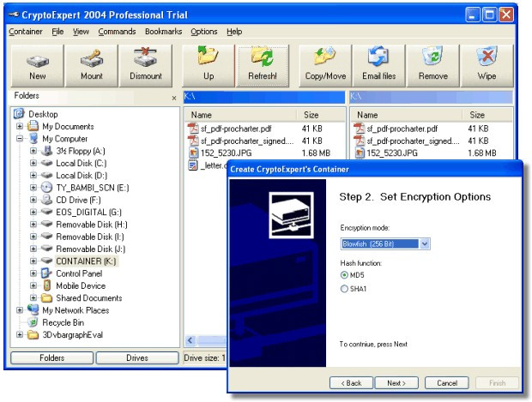Open the Options menu
Image resolution: width=532 pixels, height=402 pixels.
204,32
